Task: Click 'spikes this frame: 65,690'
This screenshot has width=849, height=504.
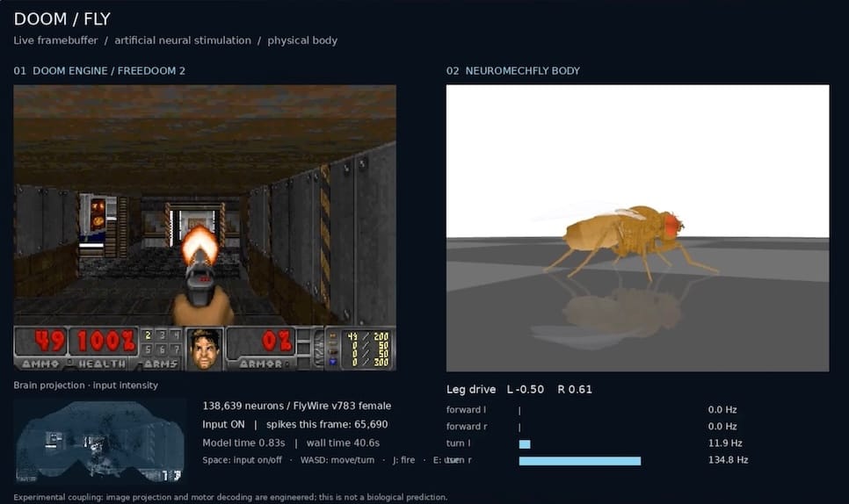Action: tap(327, 424)
